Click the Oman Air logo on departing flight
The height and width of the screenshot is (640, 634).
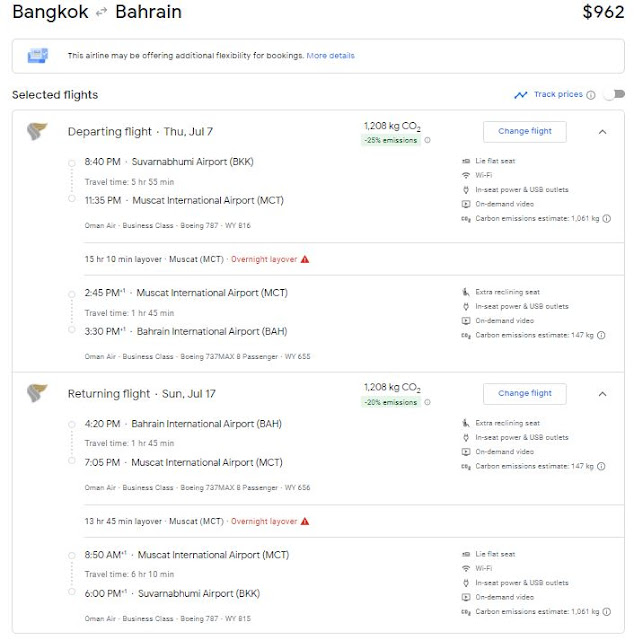click(37, 132)
